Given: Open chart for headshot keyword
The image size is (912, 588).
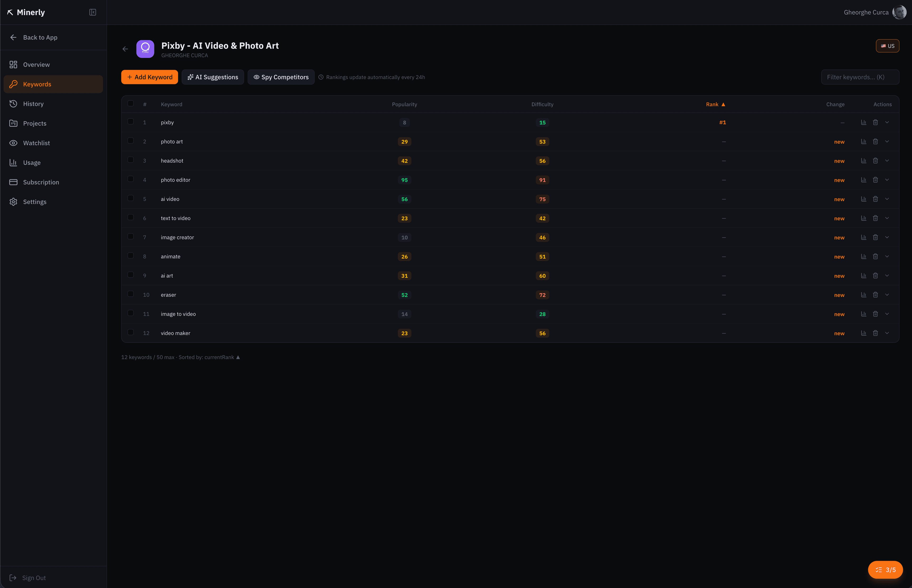Looking at the screenshot, I should (x=864, y=160).
